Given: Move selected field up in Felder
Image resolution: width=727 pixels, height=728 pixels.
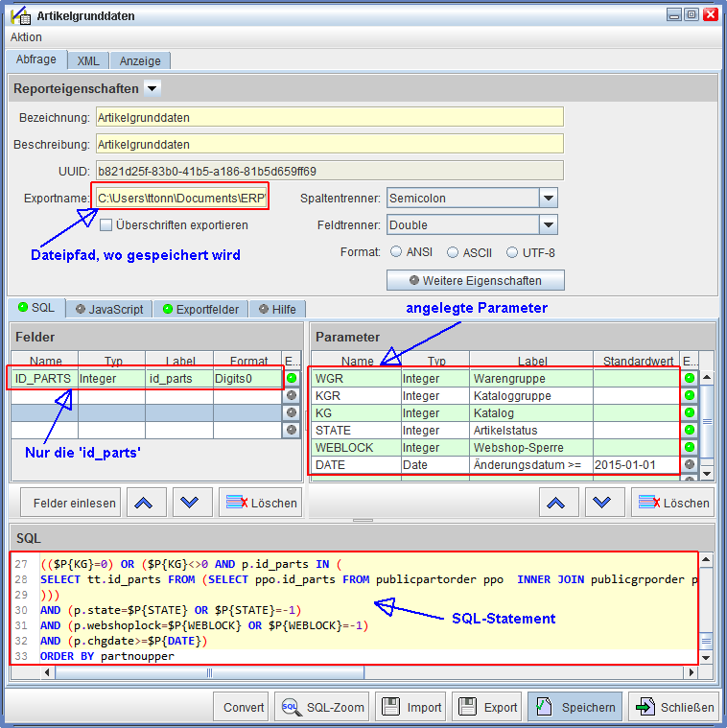Looking at the screenshot, I should 146,502.
